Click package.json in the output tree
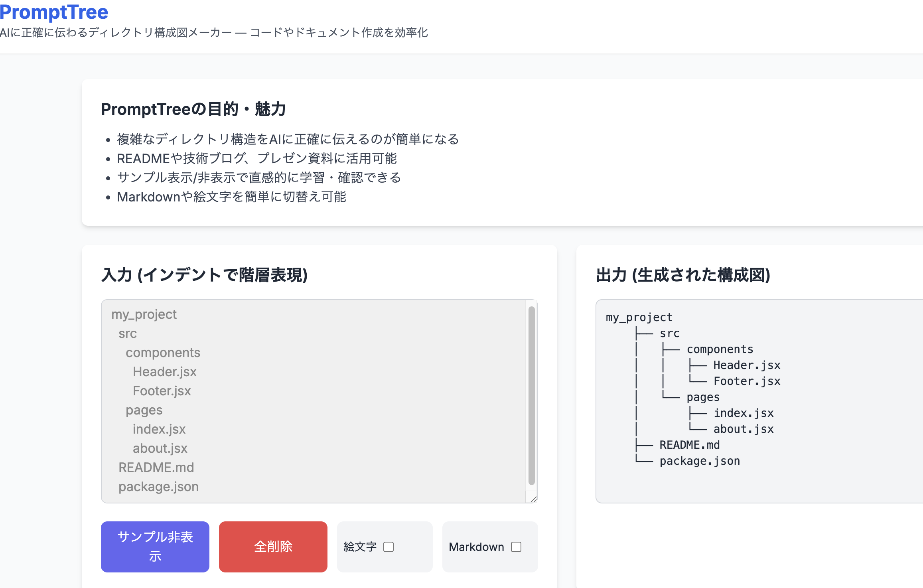Viewport: 923px width, 588px height. [x=700, y=461]
